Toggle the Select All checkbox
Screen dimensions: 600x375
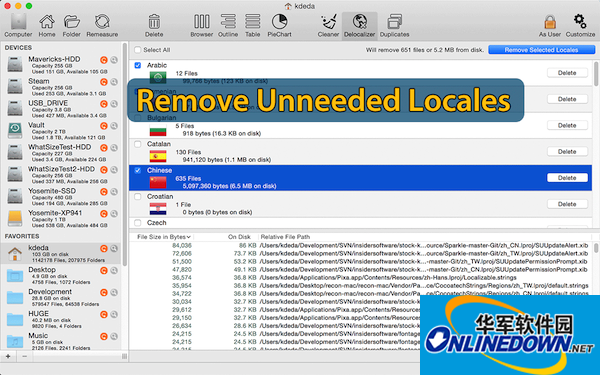tap(138, 50)
